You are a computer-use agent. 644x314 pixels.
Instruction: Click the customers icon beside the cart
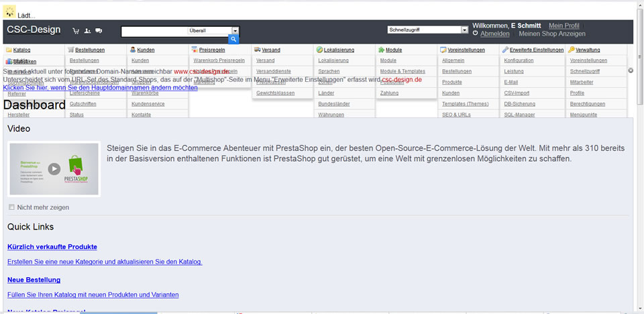87,31
